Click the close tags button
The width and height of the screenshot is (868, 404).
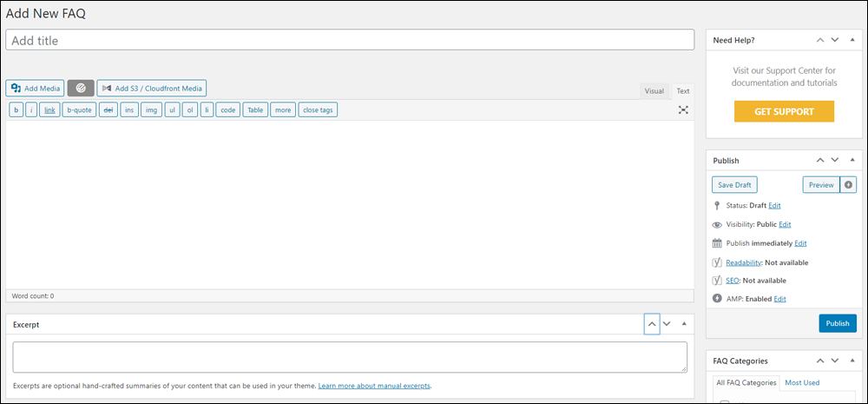[x=318, y=110]
